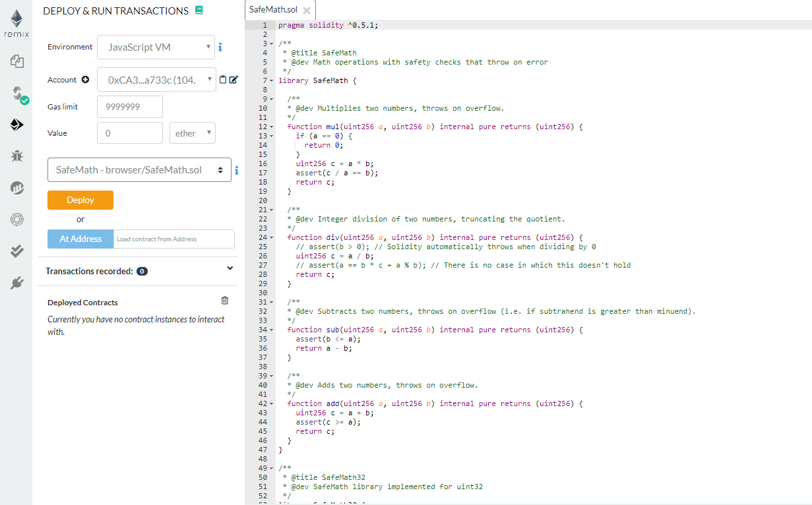Click the At Address button

pyautogui.click(x=80, y=239)
